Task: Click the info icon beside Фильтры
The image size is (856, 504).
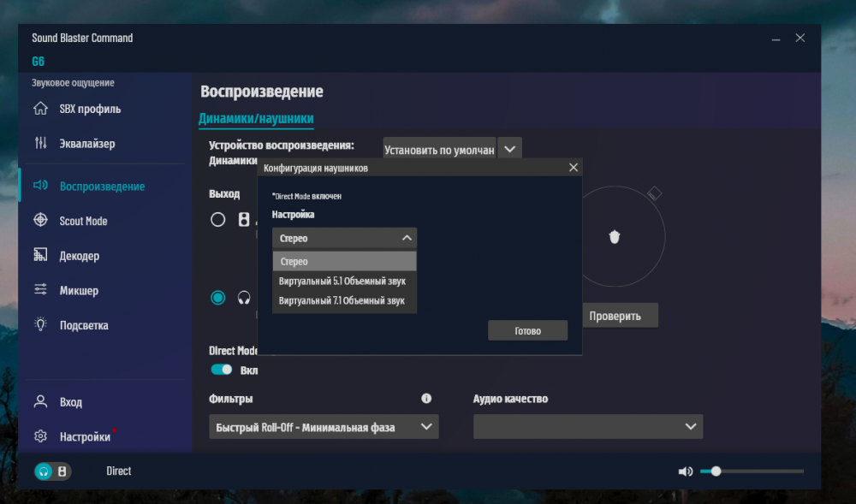Action: coord(426,399)
